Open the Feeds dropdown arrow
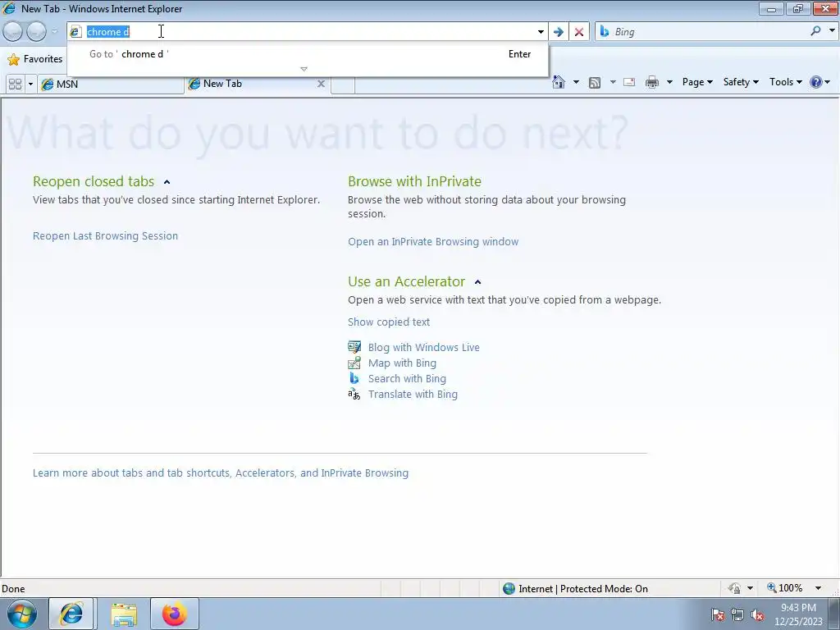The height and width of the screenshot is (630, 840). pos(613,82)
